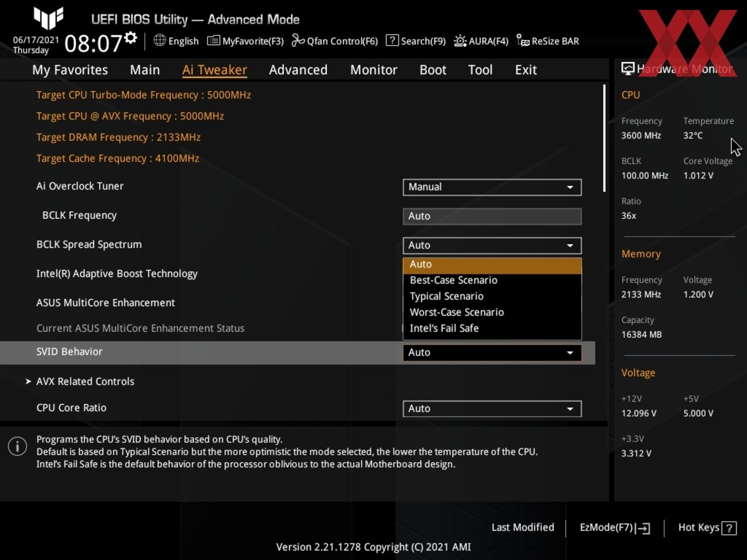747x560 pixels.
Task: Click the 16384 MB capacity value
Action: coord(642,334)
